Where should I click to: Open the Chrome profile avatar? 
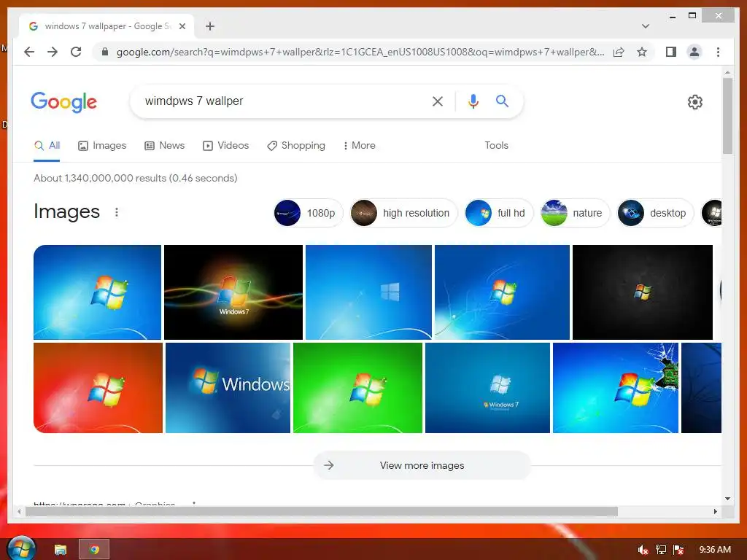(x=694, y=52)
